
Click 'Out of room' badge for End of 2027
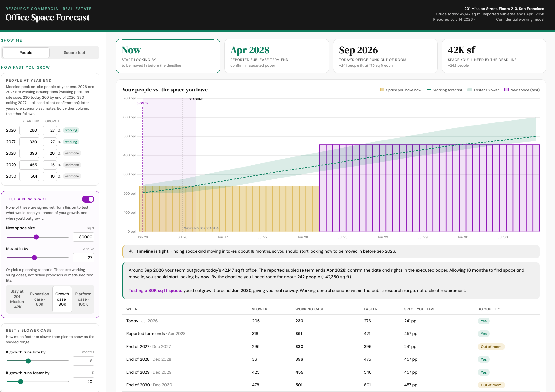(491, 347)
